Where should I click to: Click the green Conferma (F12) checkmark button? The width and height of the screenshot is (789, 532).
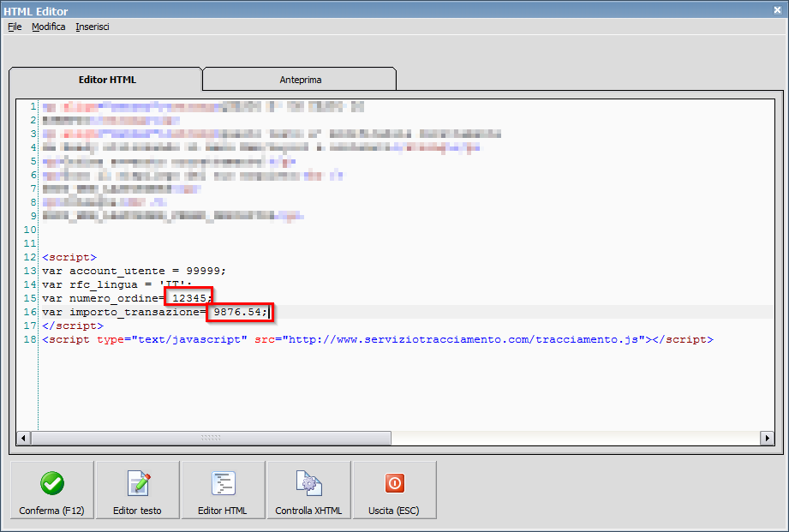click(52, 490)
